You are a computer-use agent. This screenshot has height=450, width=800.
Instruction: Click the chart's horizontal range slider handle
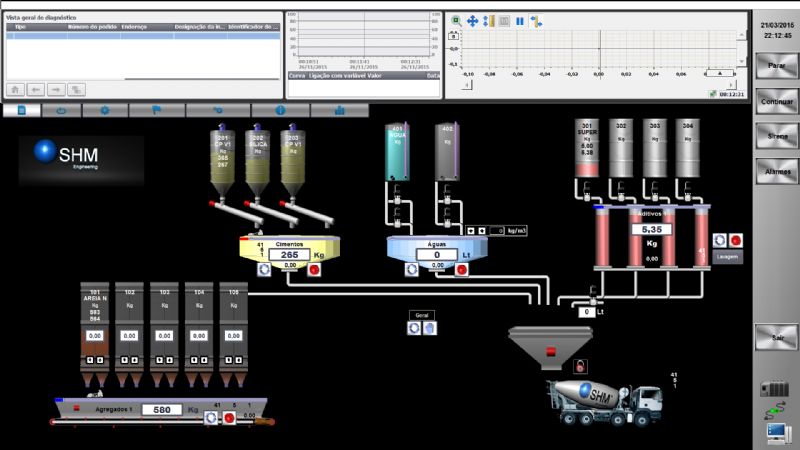click(718, 74)
